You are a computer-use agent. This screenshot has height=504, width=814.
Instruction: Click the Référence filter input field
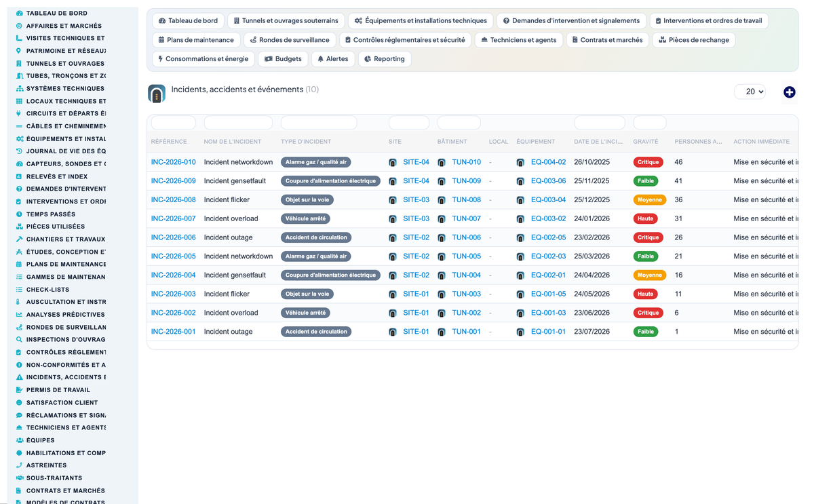tap(174, 123)
